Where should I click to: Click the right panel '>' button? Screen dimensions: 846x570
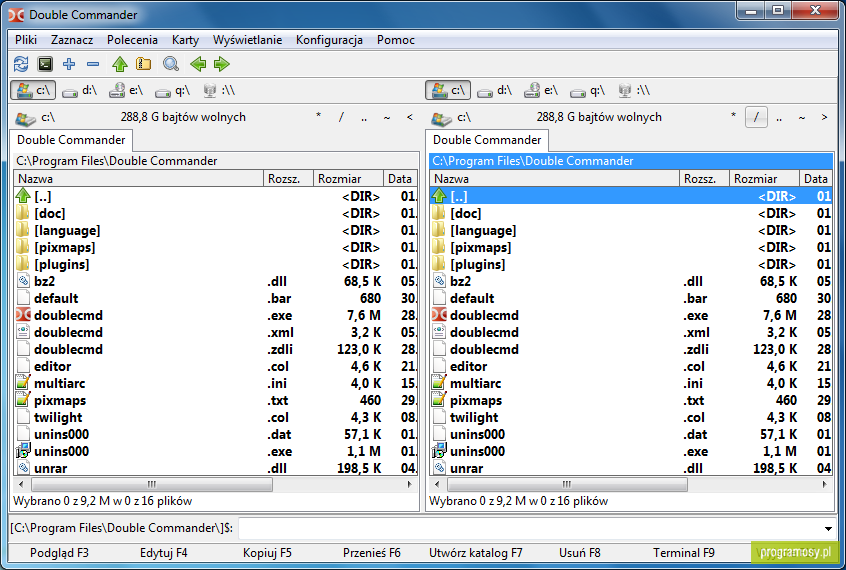(824, 117)
